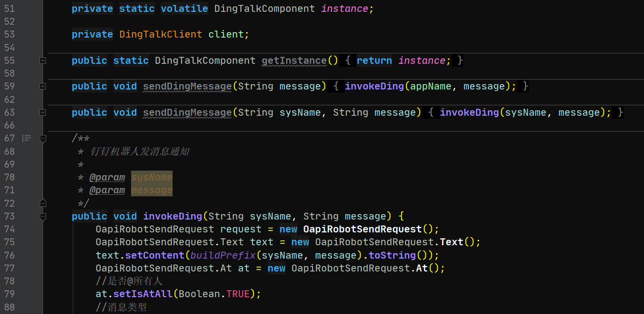This screenshot has width=644, height=314.
Task: Click buildPrefix call on line 76
Action: pyautogui.click(x=223, y=255)
